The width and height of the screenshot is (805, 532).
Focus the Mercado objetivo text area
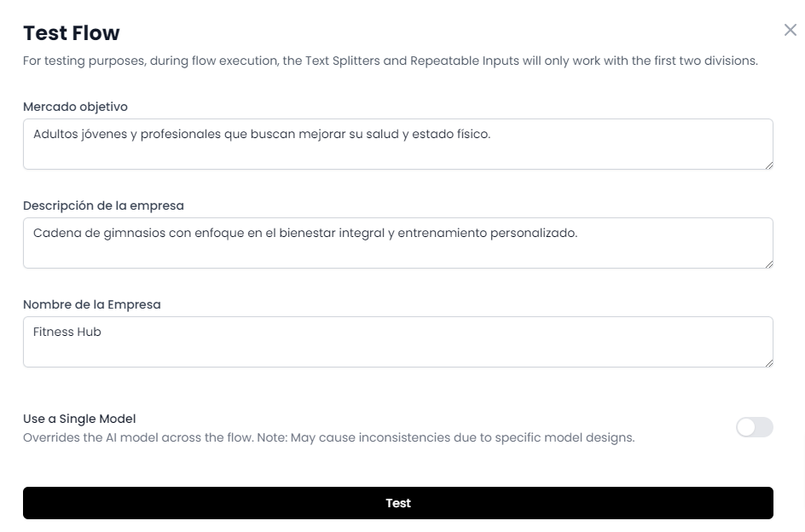click(x=397, y=153)
